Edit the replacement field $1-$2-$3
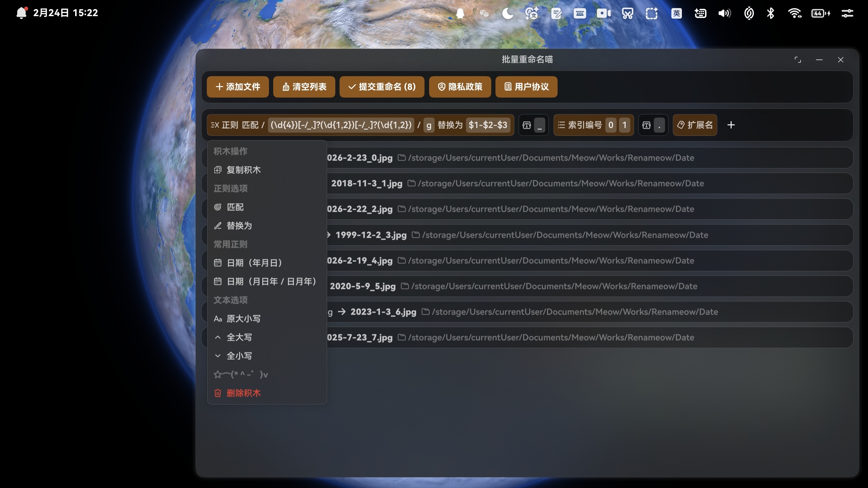868x488 pixels. click(488, 125)
